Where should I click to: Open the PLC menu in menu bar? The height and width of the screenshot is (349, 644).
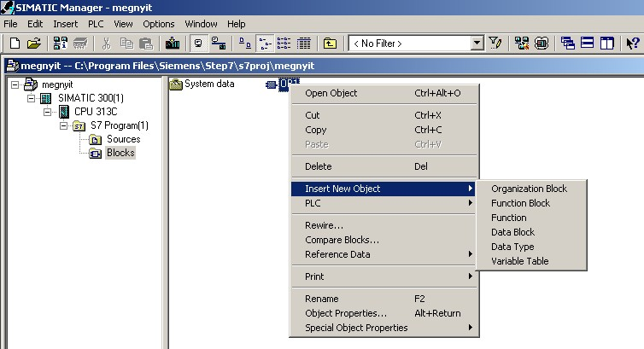(x=96, y=24)
